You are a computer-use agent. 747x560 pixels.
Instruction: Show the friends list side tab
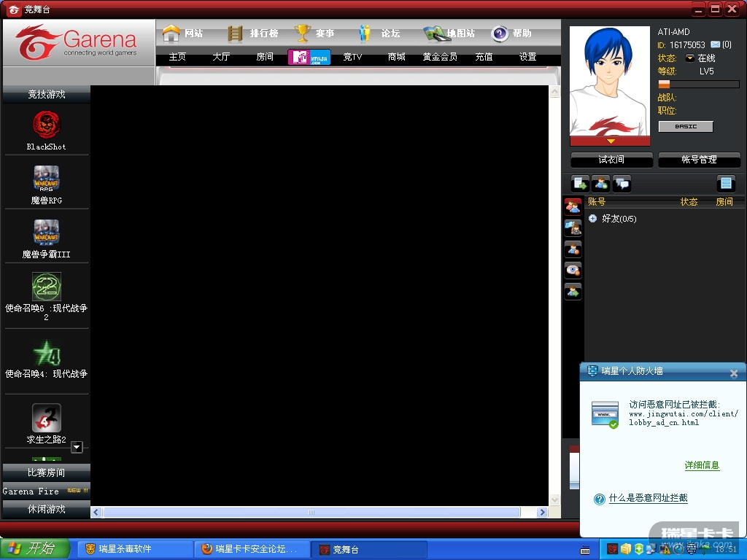click(573, 207)
